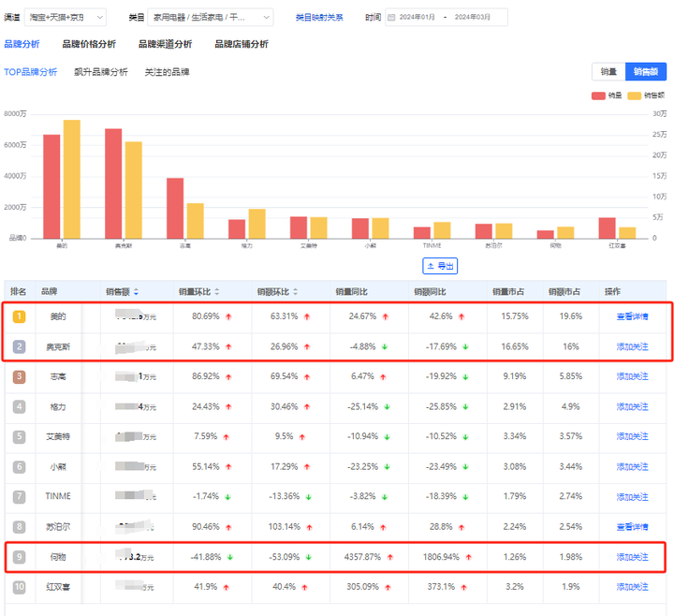Click rank 9 badge icon

(x=19, y=557)
